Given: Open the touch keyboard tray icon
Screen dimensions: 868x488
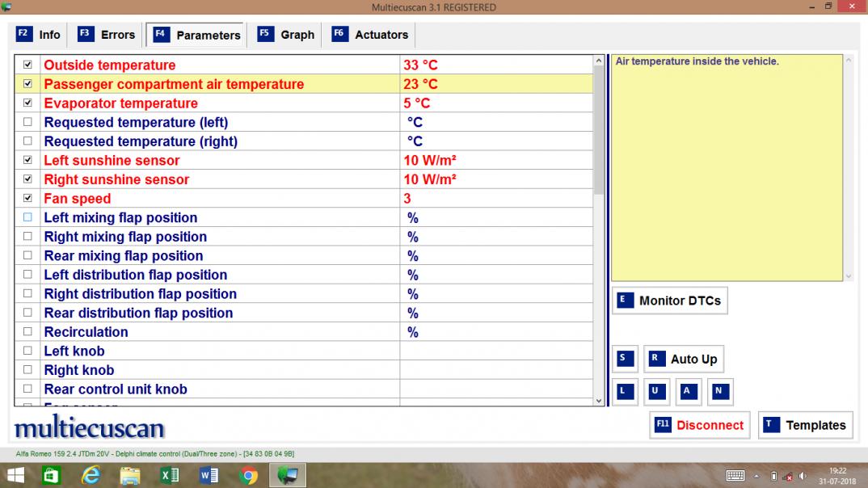Looking at the screenshot, I should [735, 476].
